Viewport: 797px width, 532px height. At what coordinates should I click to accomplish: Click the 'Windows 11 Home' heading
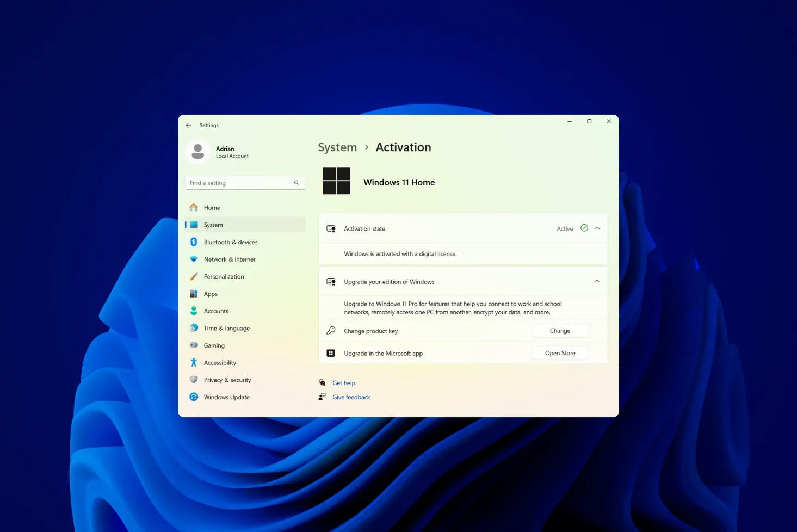[399, 182]
